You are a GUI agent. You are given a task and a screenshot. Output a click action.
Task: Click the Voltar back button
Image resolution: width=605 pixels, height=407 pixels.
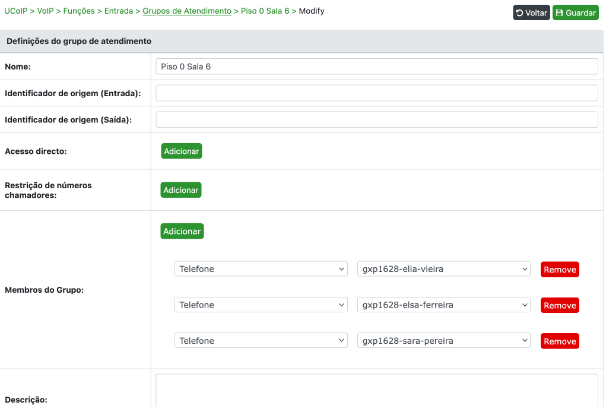coord(530,13)
